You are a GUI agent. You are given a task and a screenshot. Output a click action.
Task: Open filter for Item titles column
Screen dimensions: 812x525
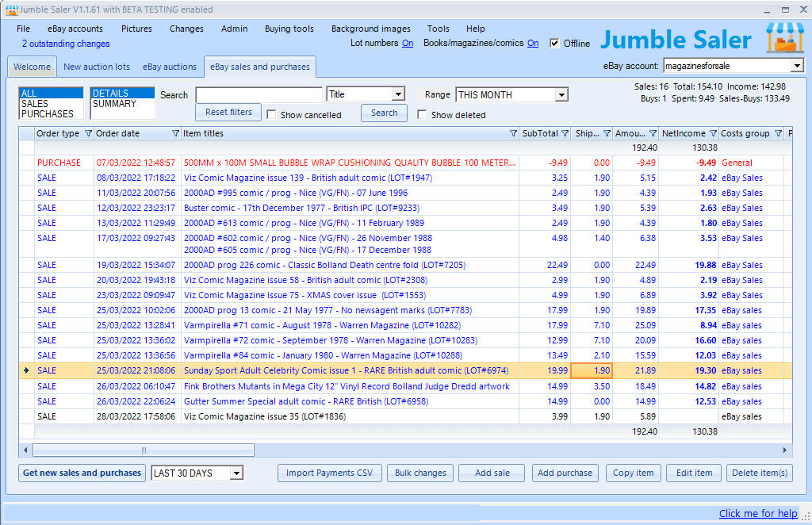click(x=513, y=133)
